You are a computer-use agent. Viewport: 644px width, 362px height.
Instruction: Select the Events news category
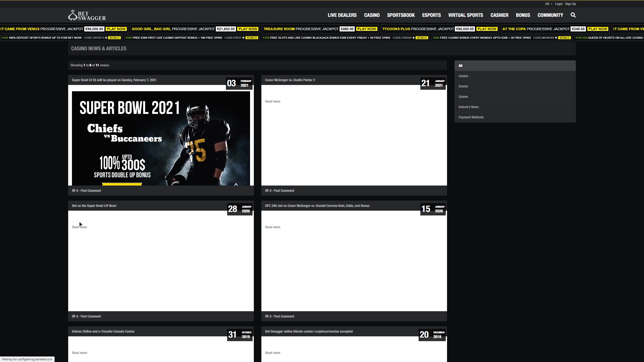[x=463, y=86]
